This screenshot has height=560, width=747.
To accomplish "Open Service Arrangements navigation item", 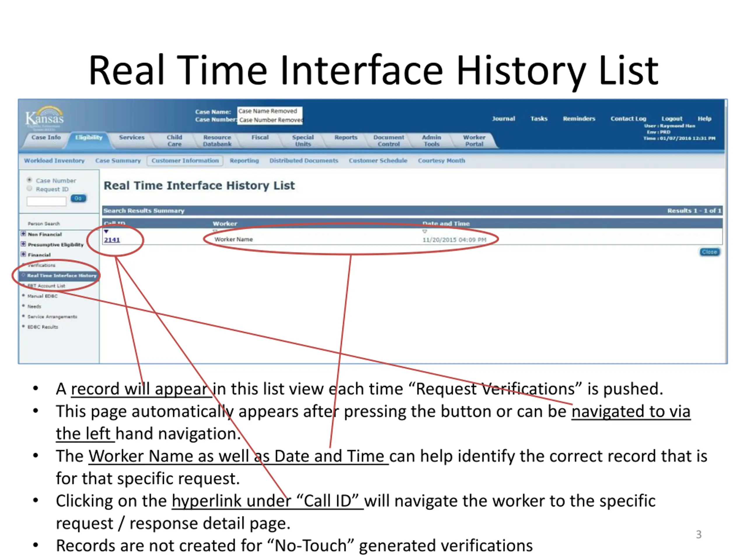I will 52,317.
